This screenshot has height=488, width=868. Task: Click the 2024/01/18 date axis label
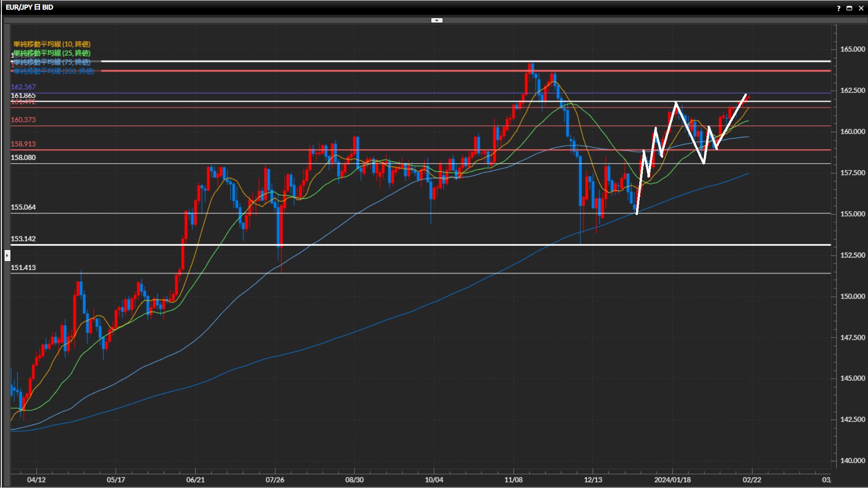(x=672, y=479)
